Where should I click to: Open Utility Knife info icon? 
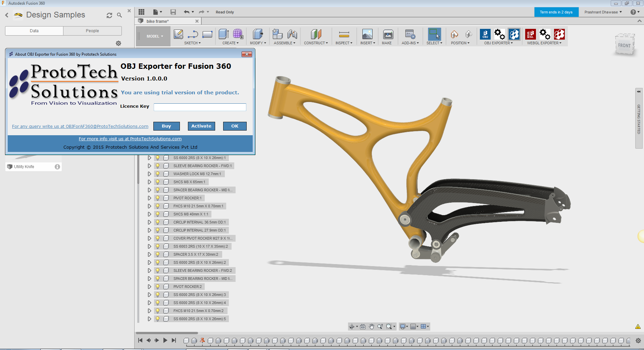click(x=57, y=167)
